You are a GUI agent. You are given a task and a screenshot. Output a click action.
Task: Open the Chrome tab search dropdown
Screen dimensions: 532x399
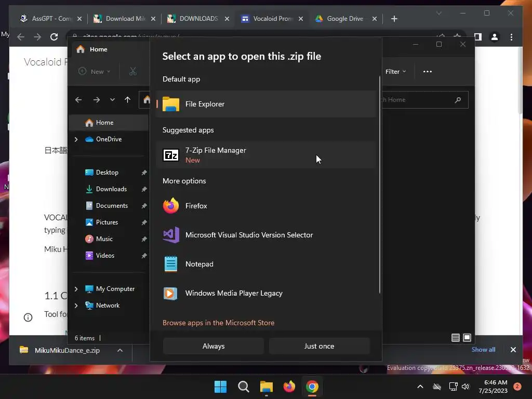coord(438,13)
